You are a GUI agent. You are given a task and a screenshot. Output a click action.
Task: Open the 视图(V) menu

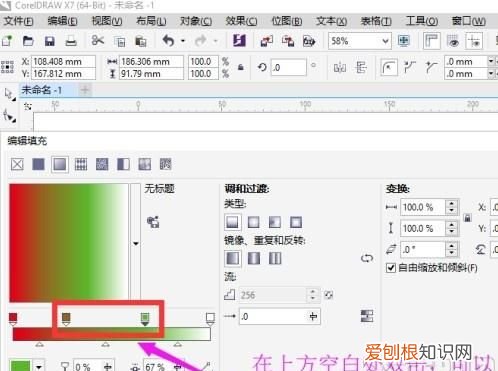(107, 21)
